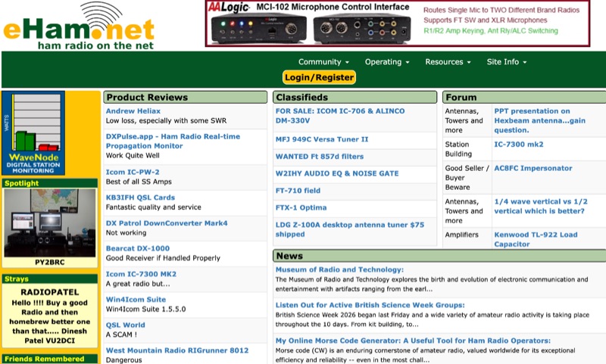
Task: Open W2IHY AUDIO EQ & NOISE GATE listing
Action: [x=337, y=173]
